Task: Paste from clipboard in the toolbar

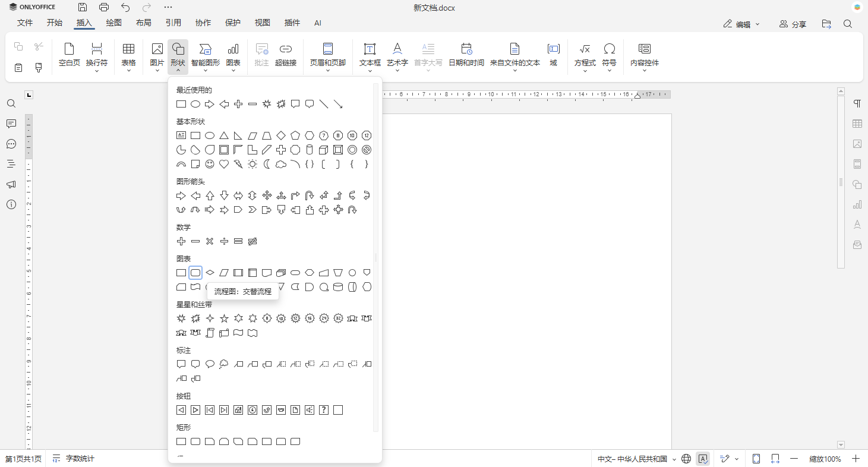Action: (18, 68)
